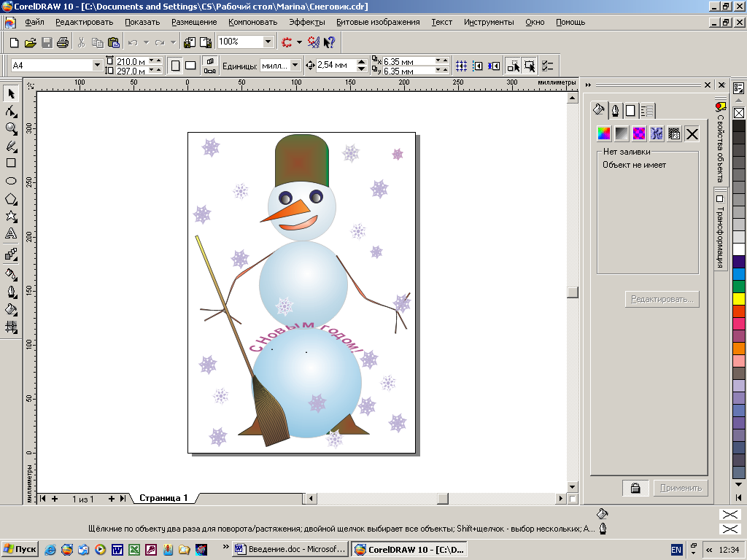Select the Zoom tool magnifier
The image size is (747, 560).
pyautogui.click(x=11, y=128)
